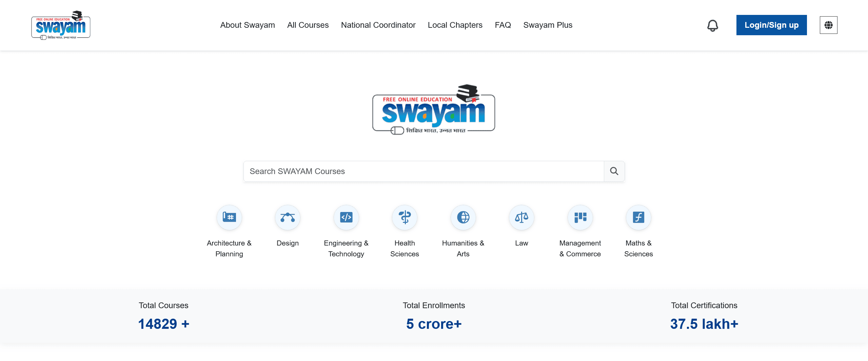Click the Swayam logo in the header

(x=61, y=25)
